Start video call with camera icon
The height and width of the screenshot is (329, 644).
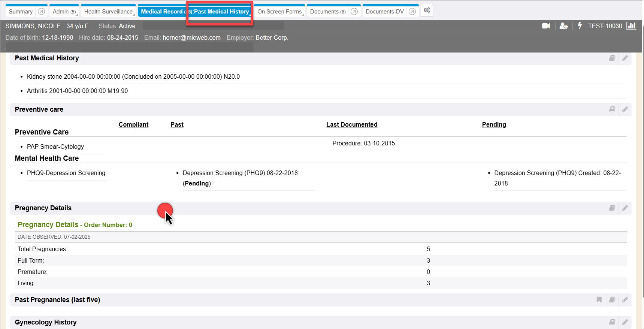pos(546,26)
